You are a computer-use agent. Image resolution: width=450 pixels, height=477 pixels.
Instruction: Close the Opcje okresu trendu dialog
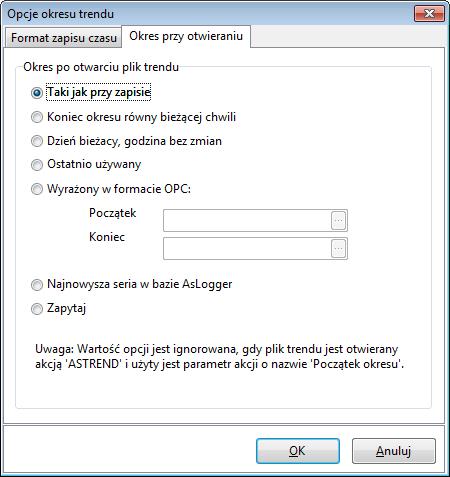point(429,14)
